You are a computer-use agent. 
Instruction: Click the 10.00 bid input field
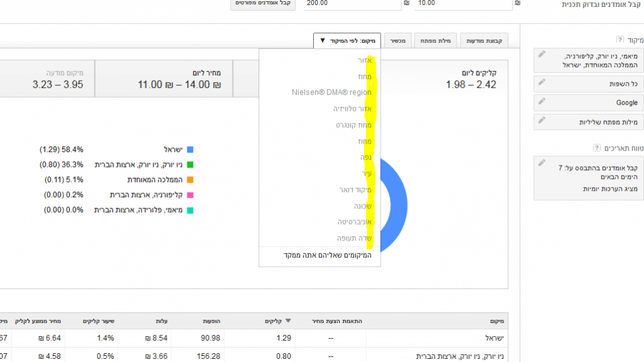click(464, 4)
